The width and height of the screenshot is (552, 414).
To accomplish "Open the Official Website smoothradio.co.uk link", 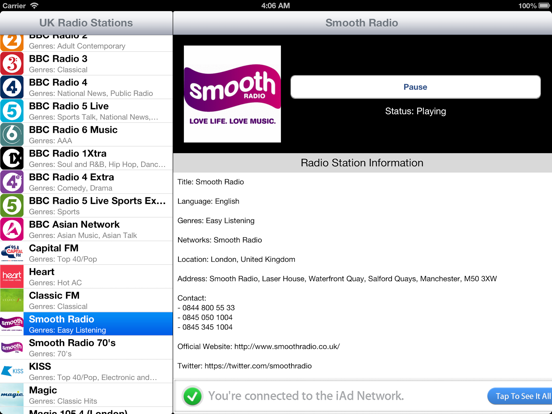I will [287, 346].
